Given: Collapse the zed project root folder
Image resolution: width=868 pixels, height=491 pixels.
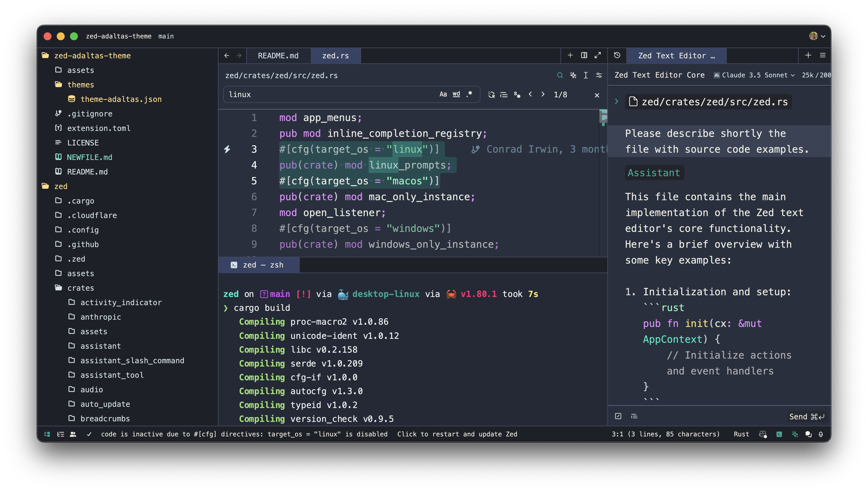Looking at the screenshot, I should 55,186.
